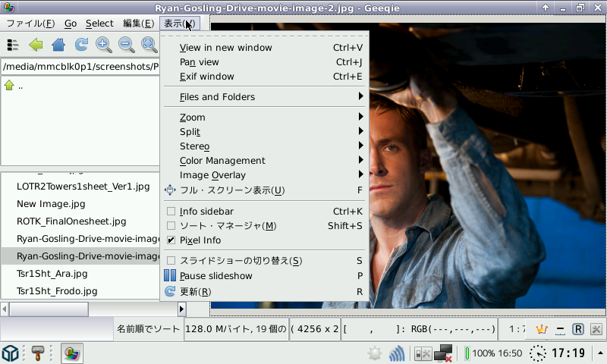
Task: Click the wifi signal tray icon
Action: (x=396, y=353)
